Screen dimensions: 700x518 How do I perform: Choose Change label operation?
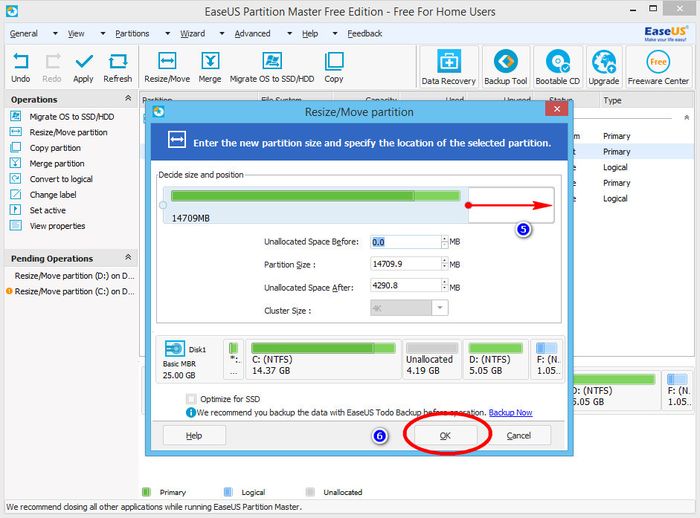point(53,195)
